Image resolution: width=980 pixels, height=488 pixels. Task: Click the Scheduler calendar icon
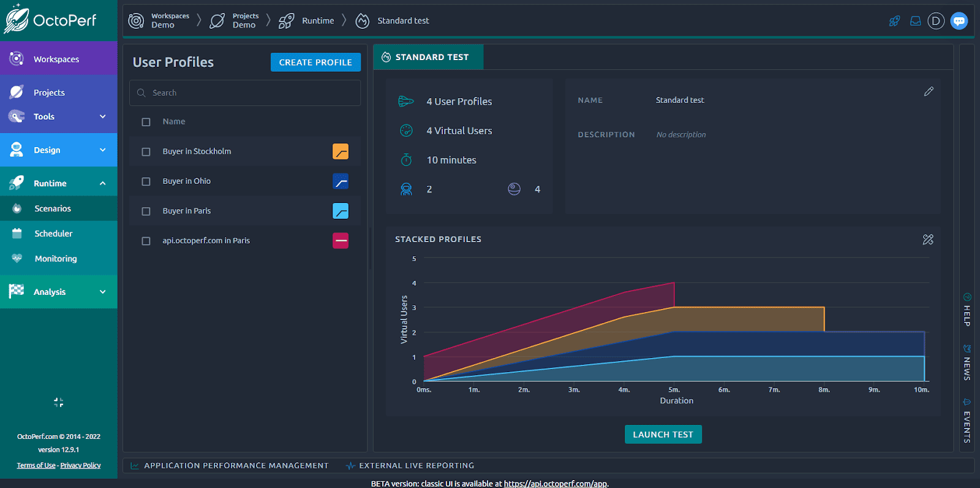coord(17,233)
